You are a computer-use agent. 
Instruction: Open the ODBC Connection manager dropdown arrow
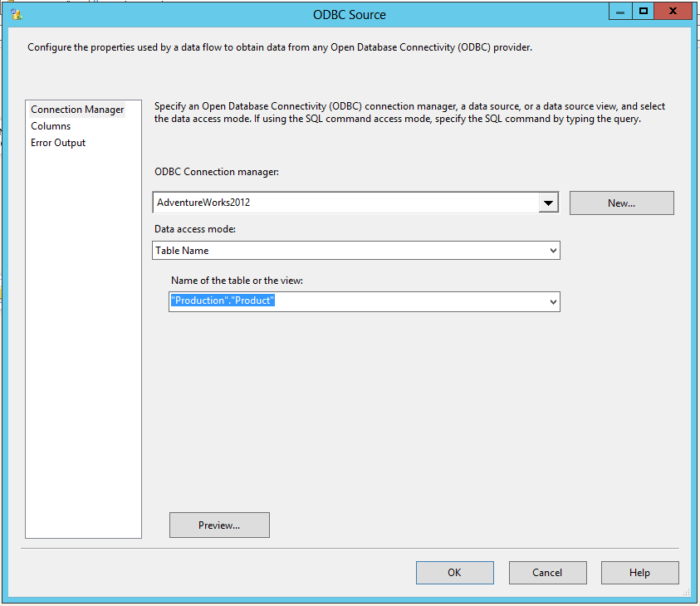click(x=548, y=202)
